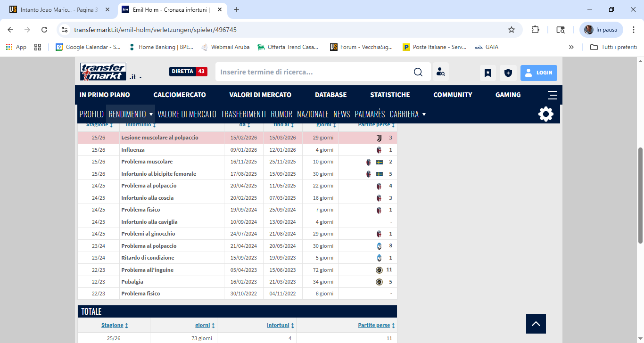This screenshot has width=644, height=343.
Task: Click the DIRETTA 43 live button
Action: pyautogui.click(x=188, y=72)
